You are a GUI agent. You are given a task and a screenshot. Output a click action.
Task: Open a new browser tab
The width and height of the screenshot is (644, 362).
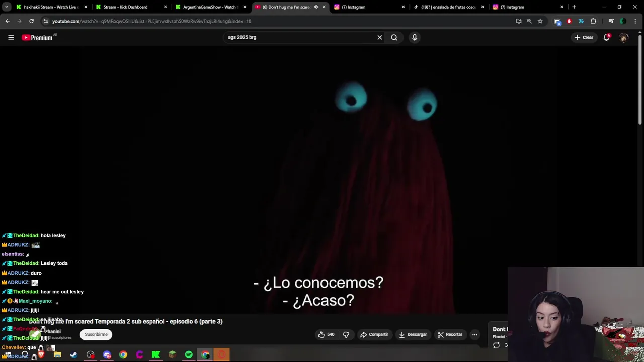[574, 7]
